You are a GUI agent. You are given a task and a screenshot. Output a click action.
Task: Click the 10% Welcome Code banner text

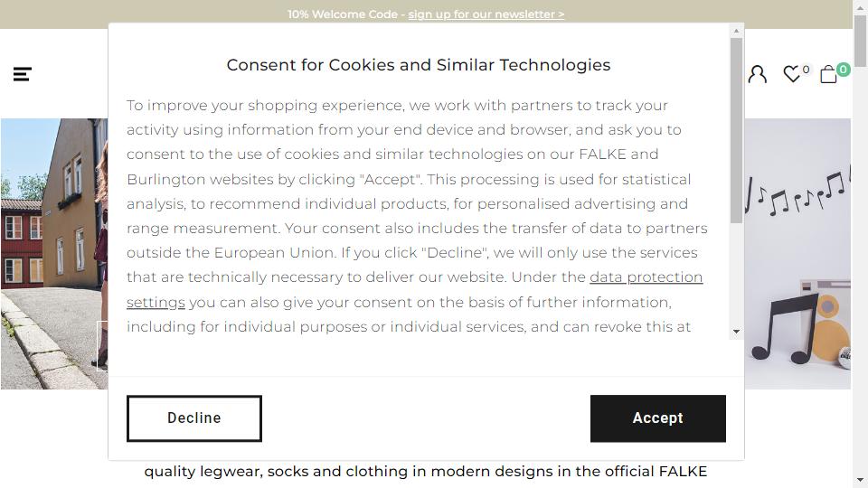point(342,14)
